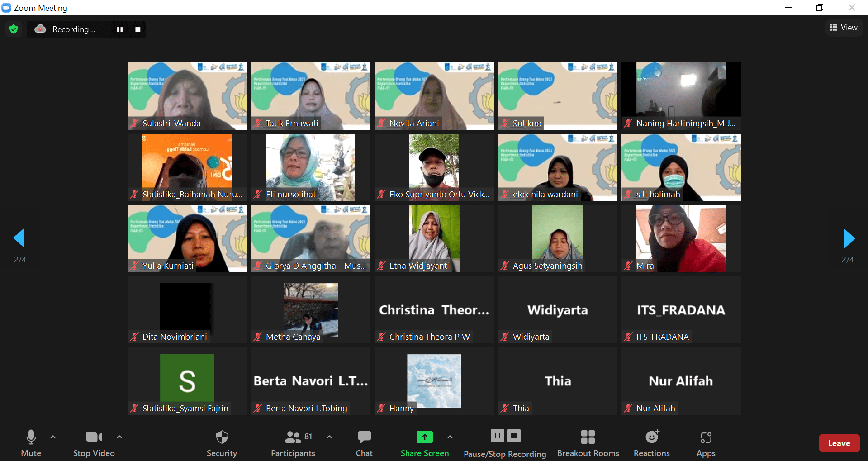Stop Video camera toggle
Image resolution: width=868 pixels, height=461 pixels.
coord(94,443)
